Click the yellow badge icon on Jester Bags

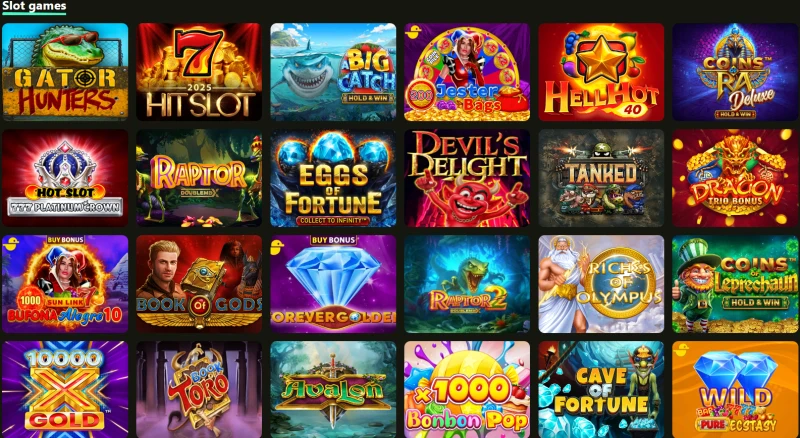[x=412, y=32]
